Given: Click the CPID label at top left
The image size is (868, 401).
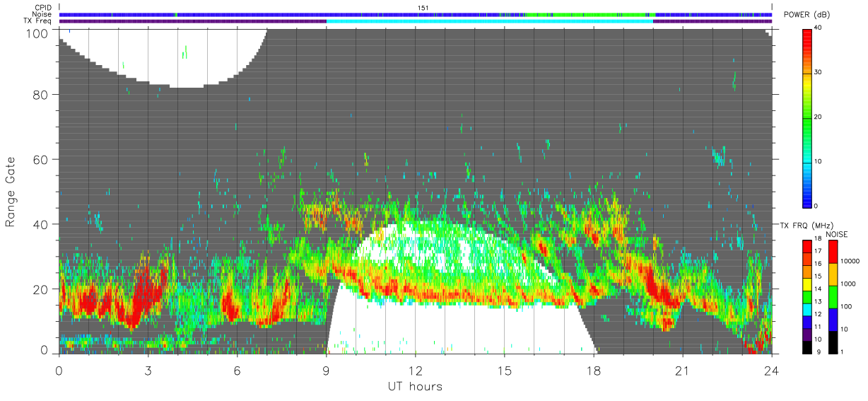Looking at the screenshot, I should (x=44, y=8).
